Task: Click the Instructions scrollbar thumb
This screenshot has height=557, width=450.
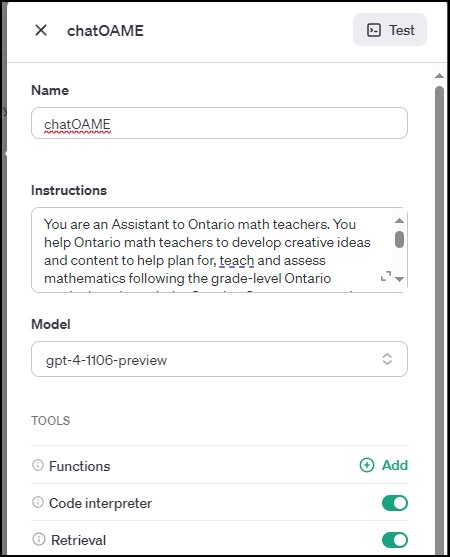Action: pos(399,239)
